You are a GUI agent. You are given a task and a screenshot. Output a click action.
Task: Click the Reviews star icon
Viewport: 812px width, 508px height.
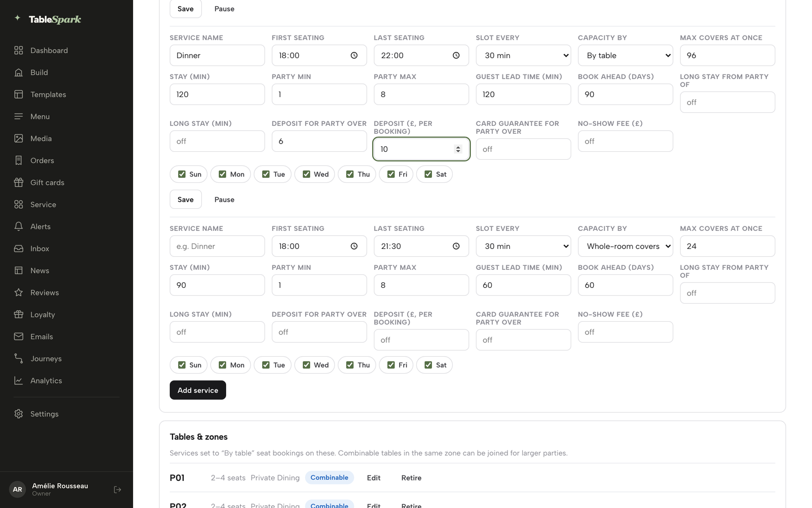(x=19, y=292)
